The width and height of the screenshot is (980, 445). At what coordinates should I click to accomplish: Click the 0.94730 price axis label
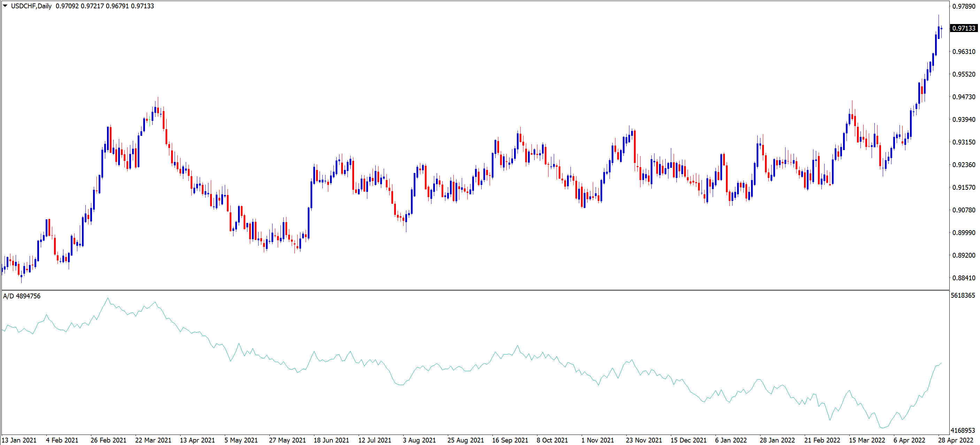(x=964, y=97)
